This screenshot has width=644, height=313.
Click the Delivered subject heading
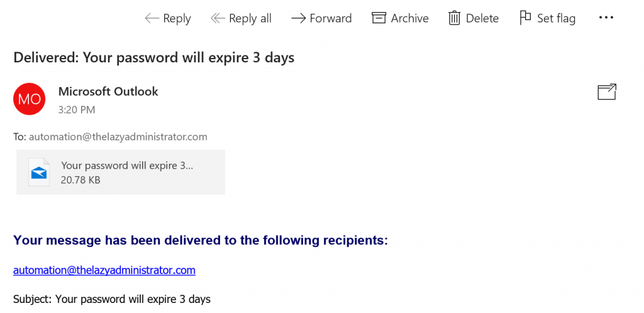(x=154, y=57)
